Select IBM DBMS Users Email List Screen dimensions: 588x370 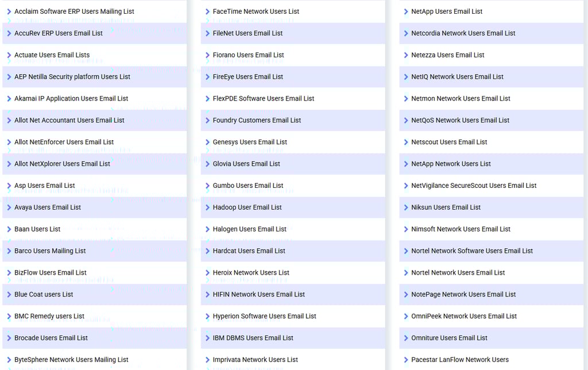[253, 338]
